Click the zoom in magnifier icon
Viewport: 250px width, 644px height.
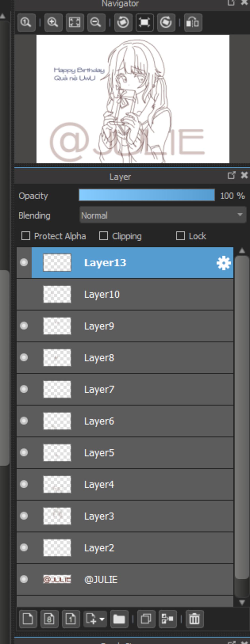click(x=53, y=22)
